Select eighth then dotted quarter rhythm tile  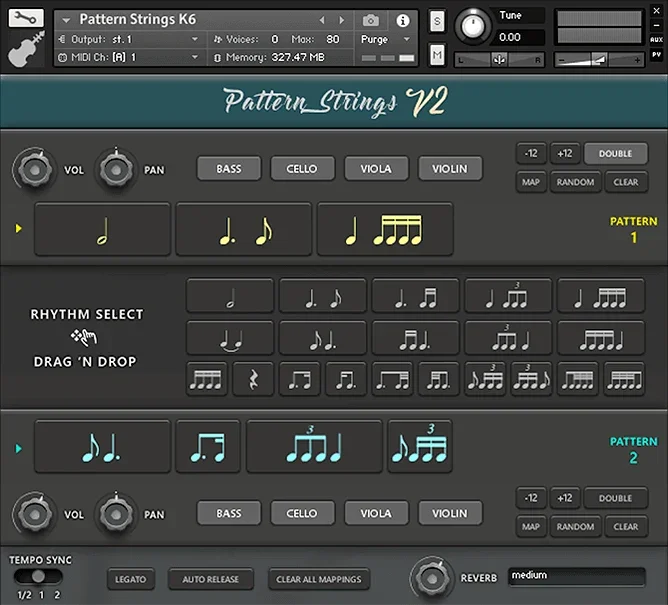click(x=323, y=338)
